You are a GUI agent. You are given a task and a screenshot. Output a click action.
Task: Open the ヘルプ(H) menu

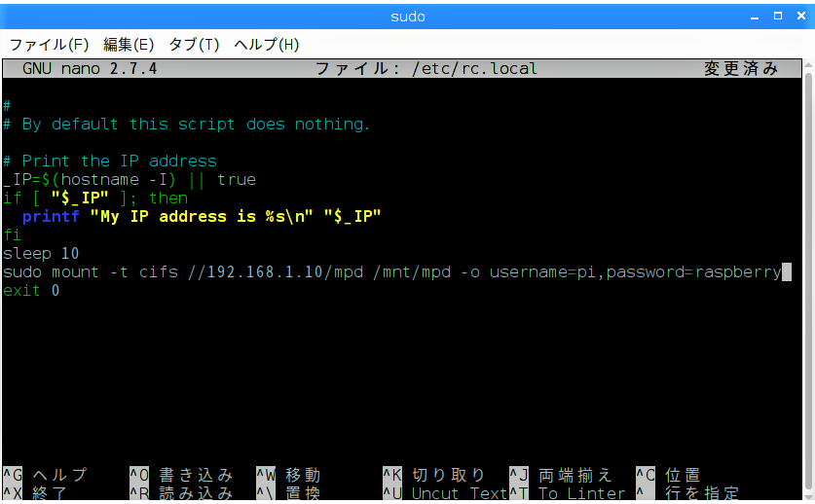(267, 45)
